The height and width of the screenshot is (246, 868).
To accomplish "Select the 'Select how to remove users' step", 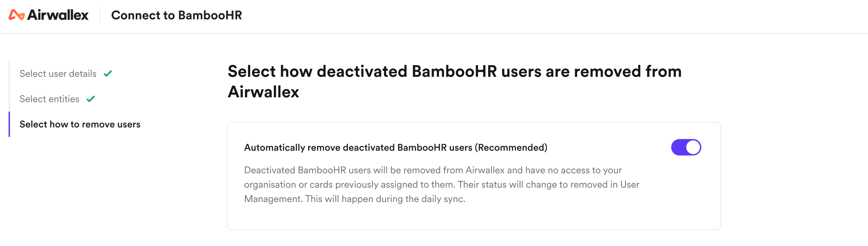I will [80, 124].
